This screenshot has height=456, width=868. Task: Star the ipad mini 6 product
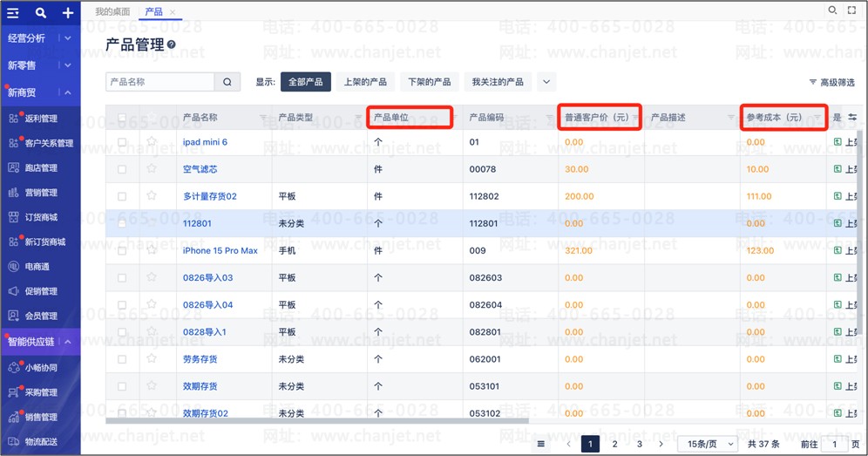click(x=152, y=142)
